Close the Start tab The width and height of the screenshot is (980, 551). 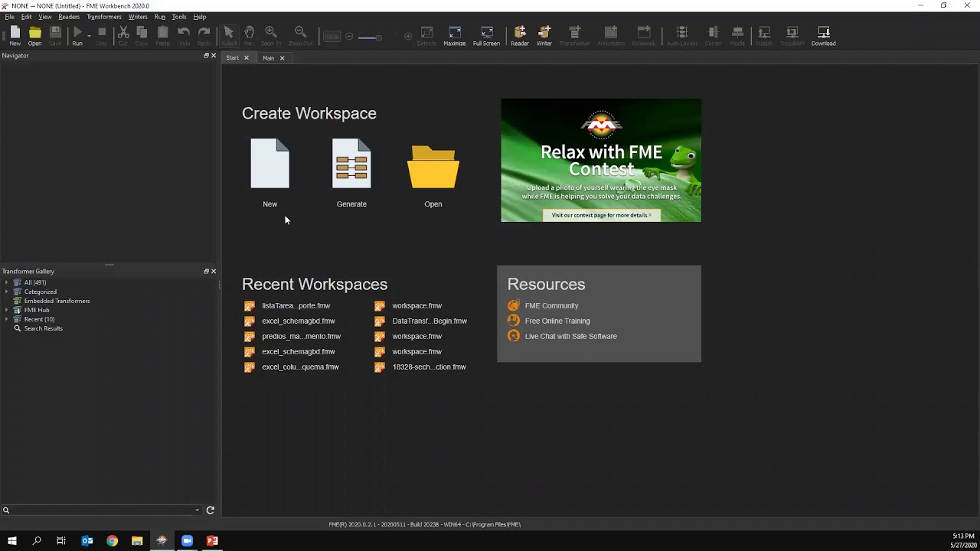click(246, 58)
